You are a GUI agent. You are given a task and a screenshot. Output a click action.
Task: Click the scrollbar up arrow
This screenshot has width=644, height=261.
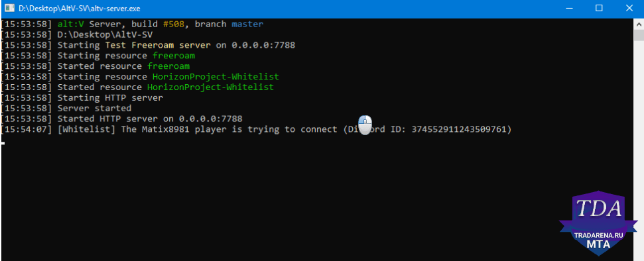pos(639,24)
